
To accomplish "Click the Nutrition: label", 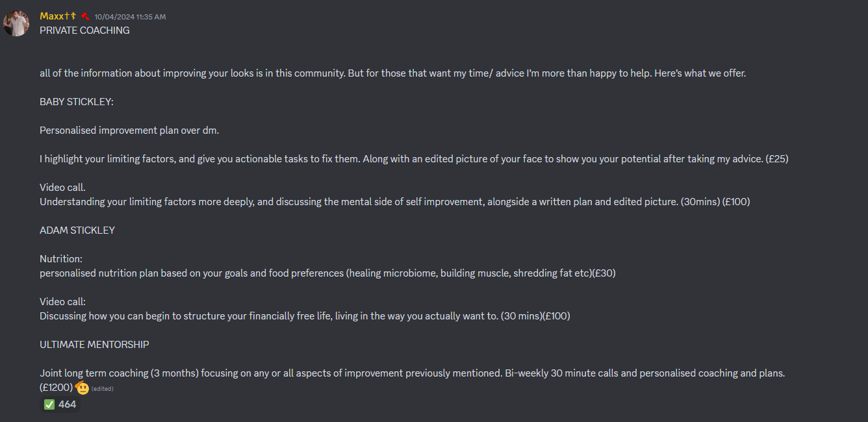I will pyautogui.click(x=61, y=259).
